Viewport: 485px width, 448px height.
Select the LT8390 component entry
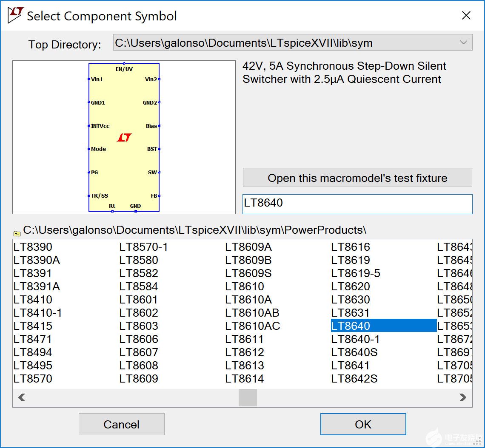[33, 247]
